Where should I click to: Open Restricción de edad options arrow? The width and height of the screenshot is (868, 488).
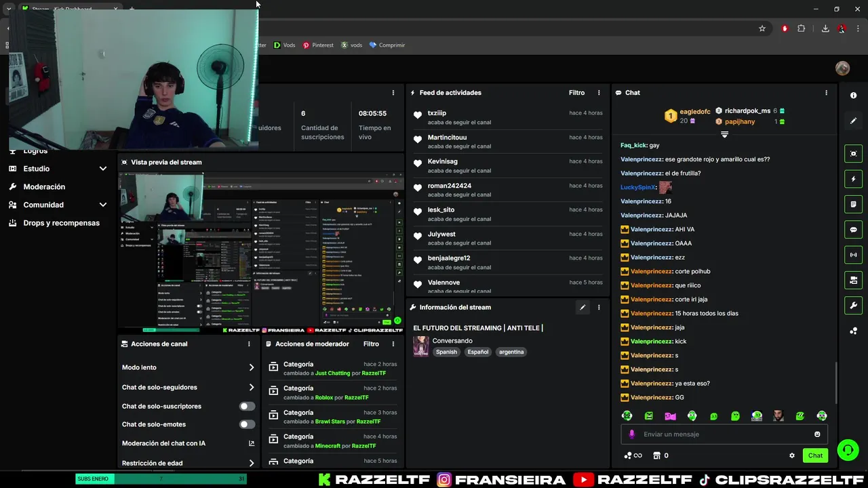(x=252, y=464)
